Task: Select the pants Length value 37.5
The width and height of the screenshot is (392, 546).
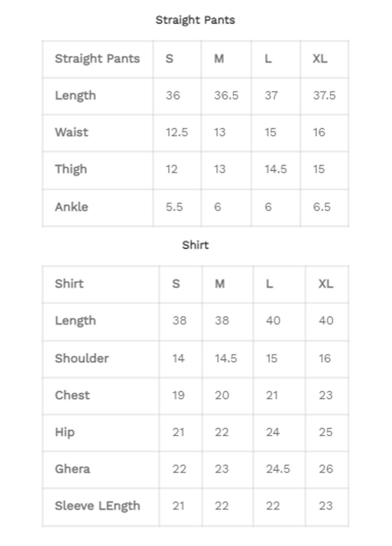Action: (324, 95)
